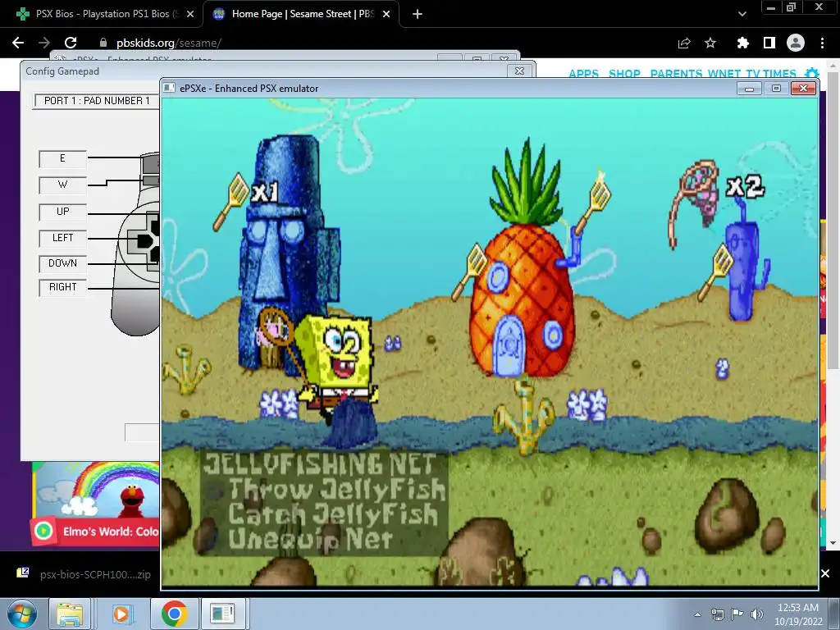View site security lock icon
Screen dimensions: 840x630
103,43
